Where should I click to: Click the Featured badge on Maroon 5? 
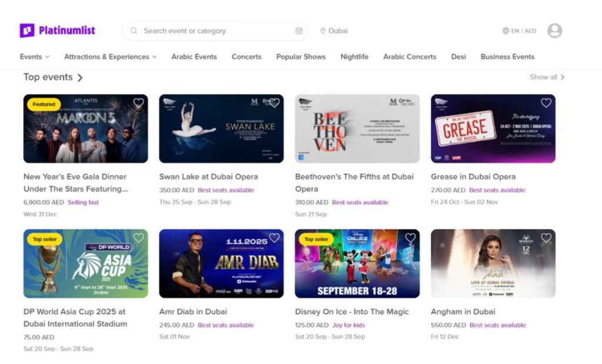pyautogui.click(x=44, y=104)
